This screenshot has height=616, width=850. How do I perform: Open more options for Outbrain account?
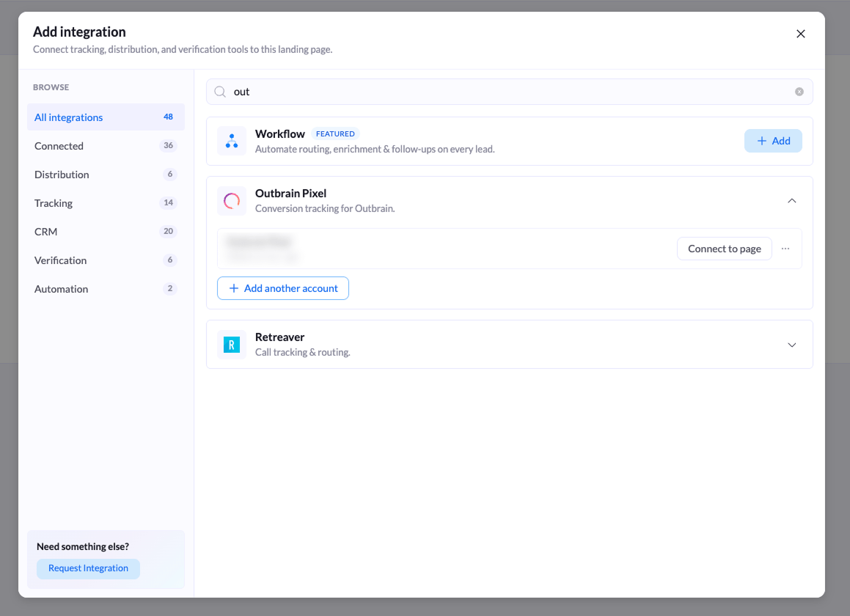click(785, 249)
